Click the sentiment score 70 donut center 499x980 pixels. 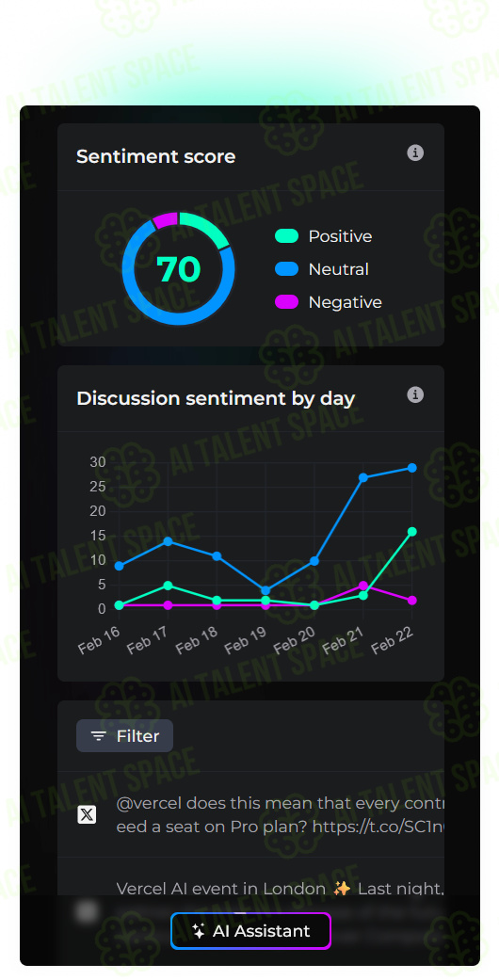coord(178,269)
